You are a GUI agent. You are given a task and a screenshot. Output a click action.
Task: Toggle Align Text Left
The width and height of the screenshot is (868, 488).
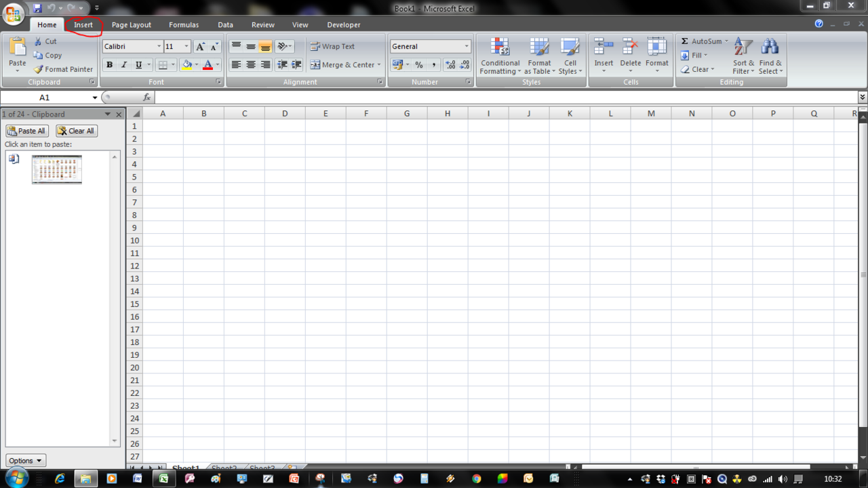click(x=236, y=65)
